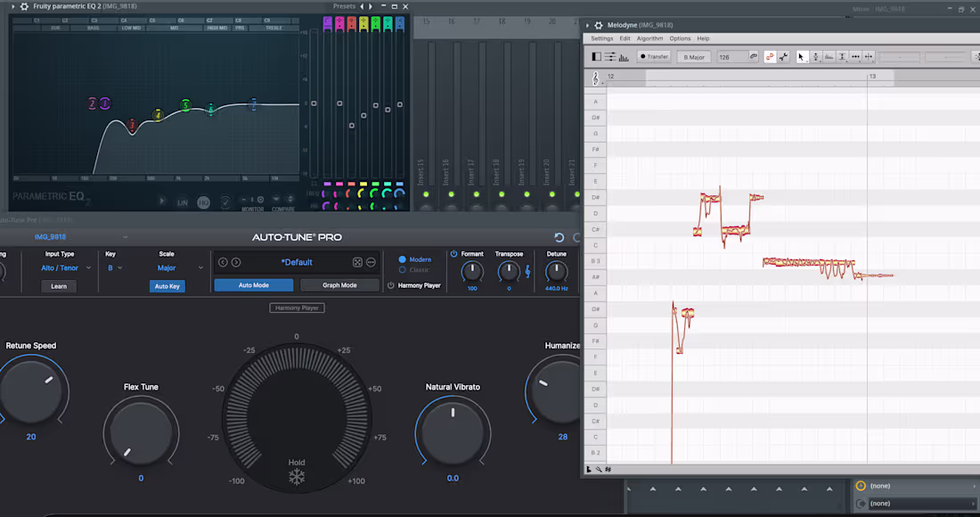Select next preset arrow in Parametric EQ 2

pyautogui.click(x=371, y=6)
